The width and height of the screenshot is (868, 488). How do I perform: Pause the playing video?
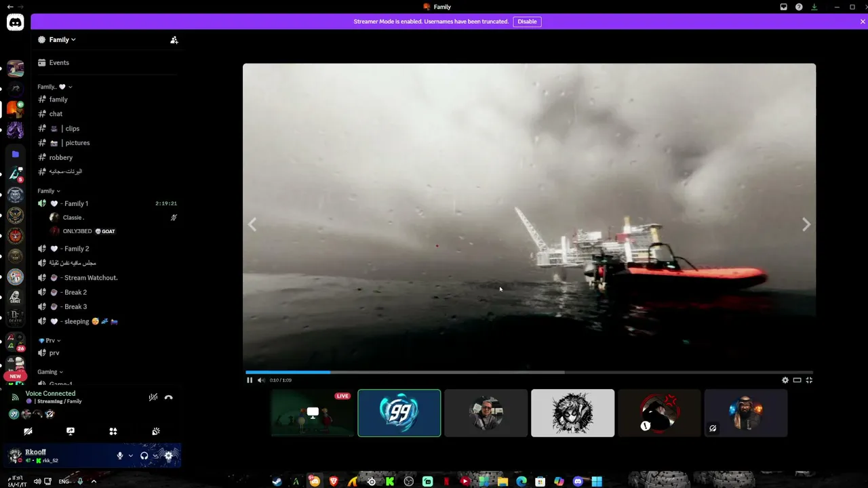(250, 380)
